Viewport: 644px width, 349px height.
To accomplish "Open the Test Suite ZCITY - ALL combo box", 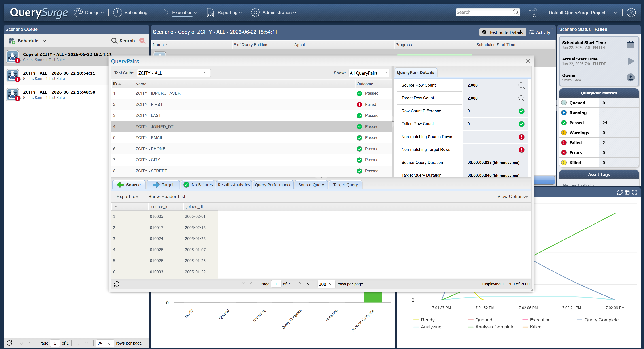I will (174, 73).
